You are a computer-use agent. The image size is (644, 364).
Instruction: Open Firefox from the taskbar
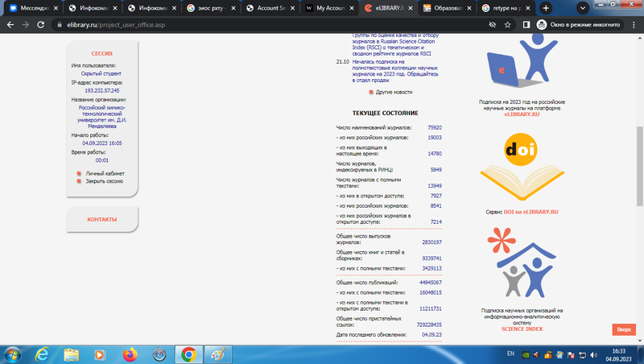(x=130, y=354)
